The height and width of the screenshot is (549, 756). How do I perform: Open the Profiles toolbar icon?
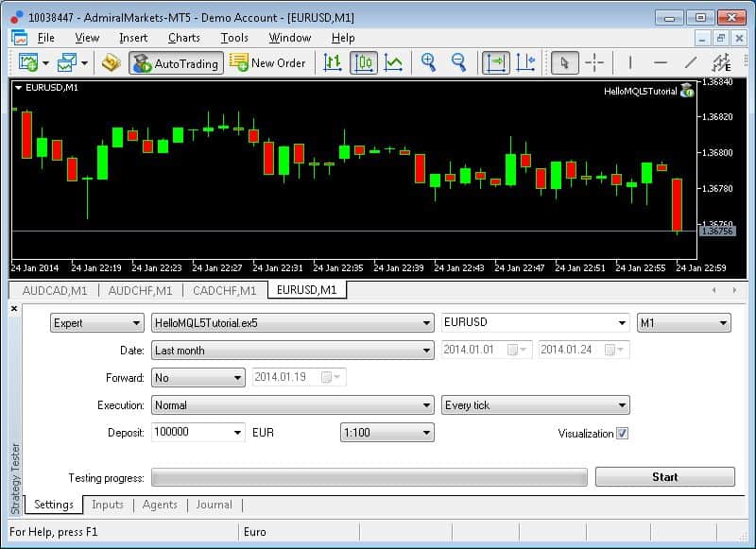pyautogui.click(x=66, y=62)
